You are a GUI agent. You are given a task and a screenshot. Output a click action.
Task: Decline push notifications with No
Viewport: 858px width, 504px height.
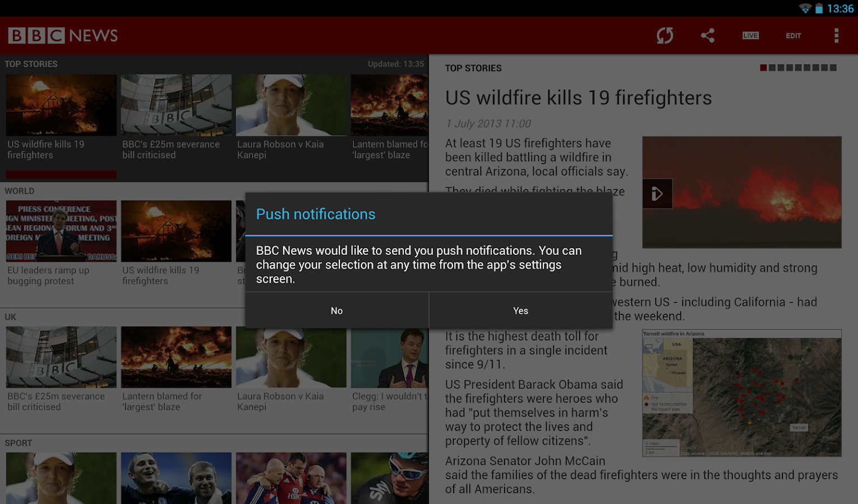coord(337,310)
